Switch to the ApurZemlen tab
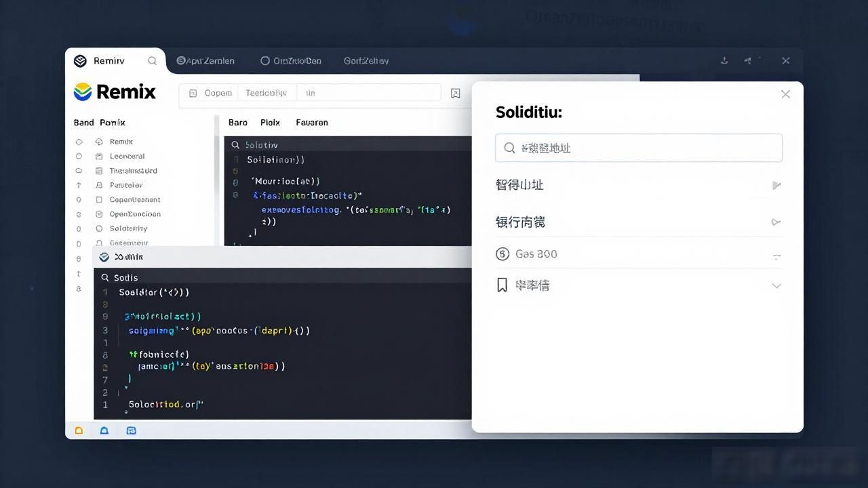Image resolution: width=868 pixels, height=488 pixels. [205, 61]
